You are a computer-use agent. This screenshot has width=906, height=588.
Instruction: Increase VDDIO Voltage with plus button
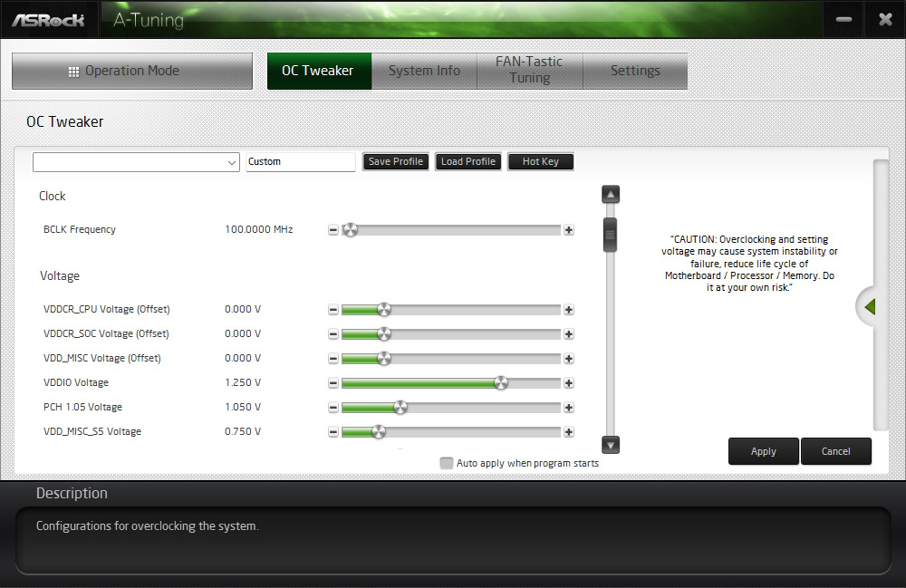tap(569, 383)
